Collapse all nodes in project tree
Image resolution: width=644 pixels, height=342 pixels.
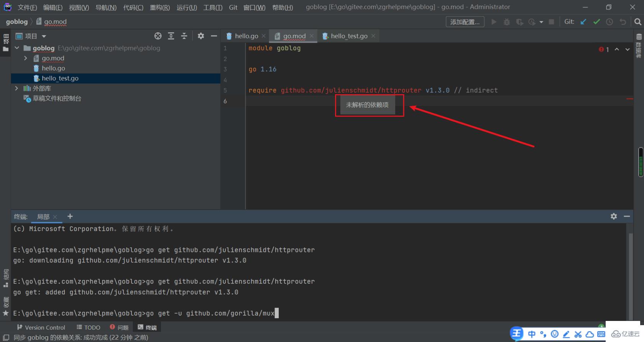pyautogui.click(x=184, y=36)
